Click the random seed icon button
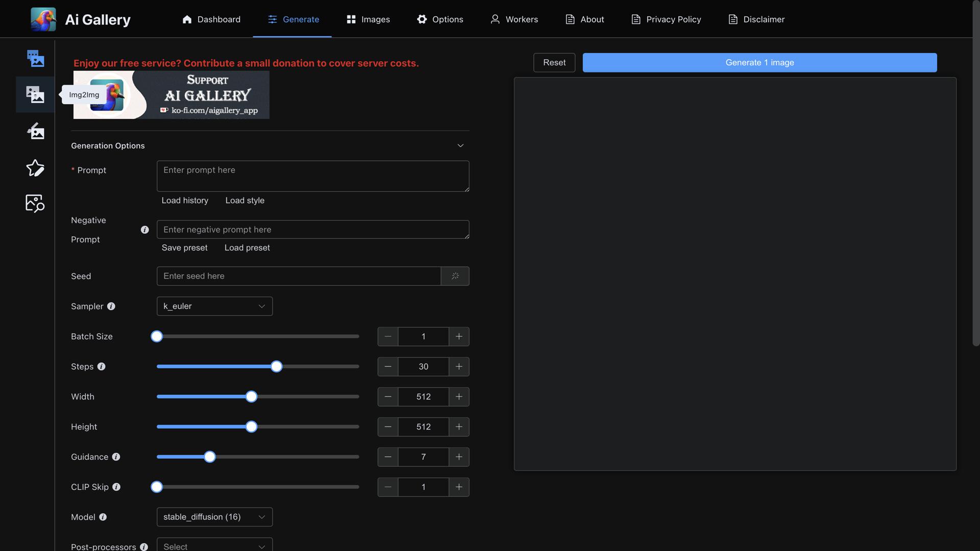Image resolution: width=980 pixels, height=551 pixels. (x=455, y=276)
